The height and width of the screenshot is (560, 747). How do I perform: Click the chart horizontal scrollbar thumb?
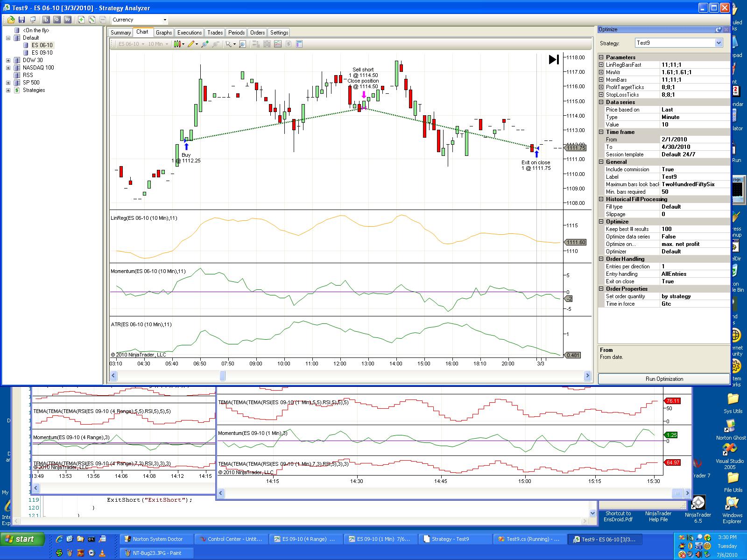[222, 376]
